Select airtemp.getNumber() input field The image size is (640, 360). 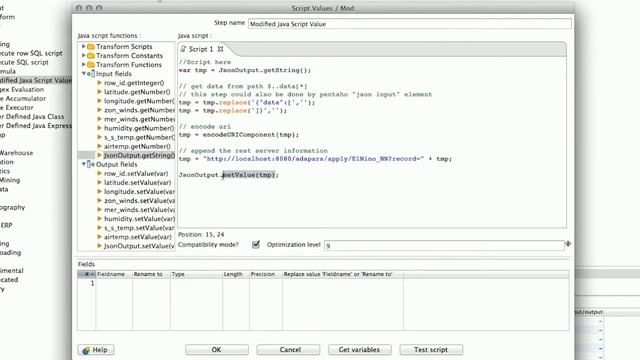(x=137, y=146)
